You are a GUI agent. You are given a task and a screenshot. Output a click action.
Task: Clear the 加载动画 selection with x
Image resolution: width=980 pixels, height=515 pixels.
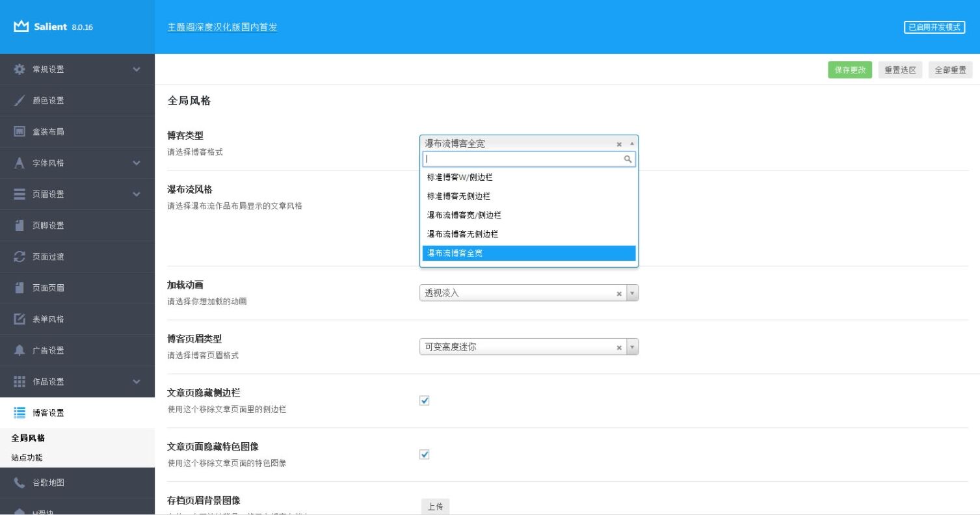click(619, 294)
